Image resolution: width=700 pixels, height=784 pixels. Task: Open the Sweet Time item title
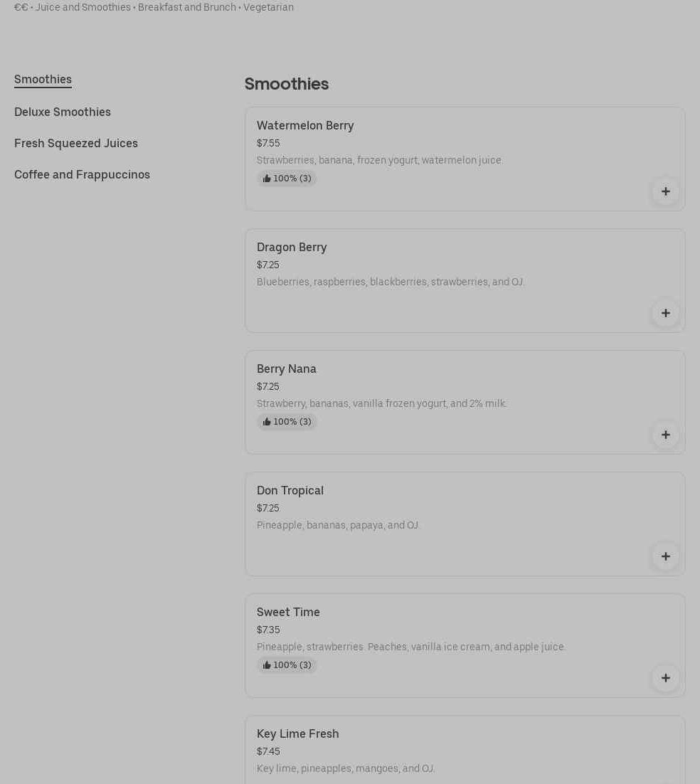288,612
